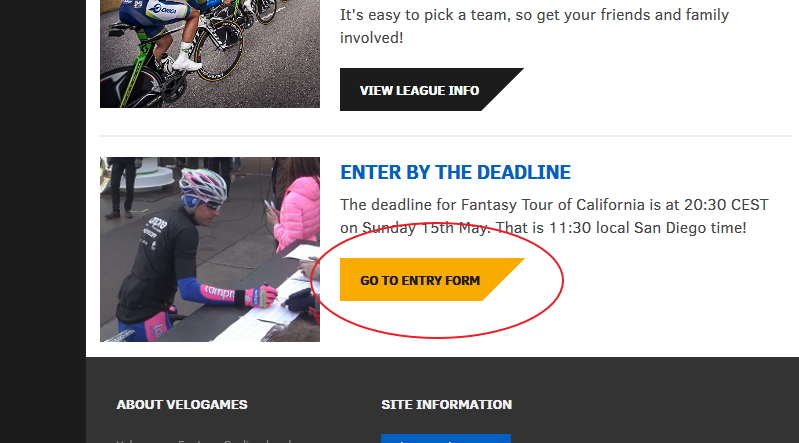This screenshot has height=443, width=799.
Task: Open the Go To Entry Form button
Action: [421, 280]
